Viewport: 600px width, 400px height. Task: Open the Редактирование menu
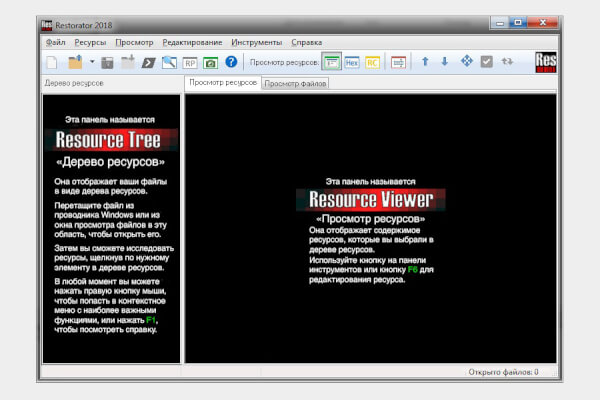tap(192, 42)
